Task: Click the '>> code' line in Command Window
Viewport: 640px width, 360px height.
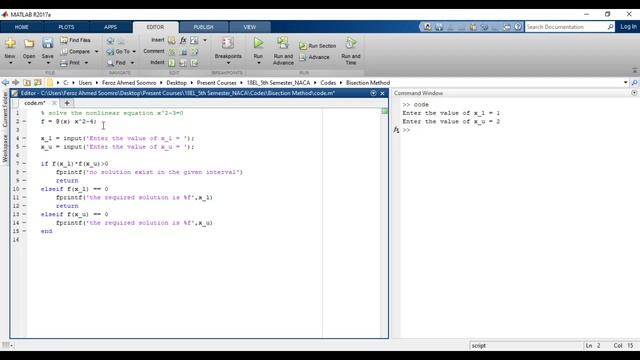Action: pyautogui.click(x=416, y=104)
